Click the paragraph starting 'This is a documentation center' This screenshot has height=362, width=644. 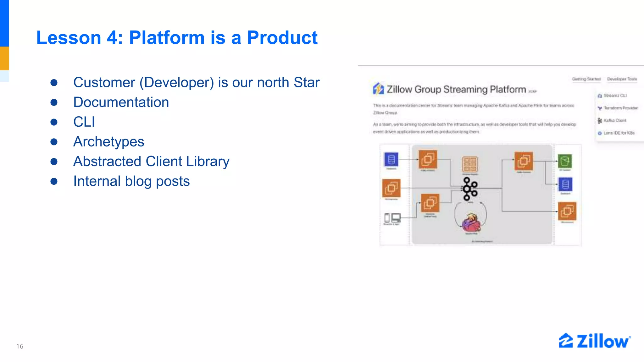(474, 109)
